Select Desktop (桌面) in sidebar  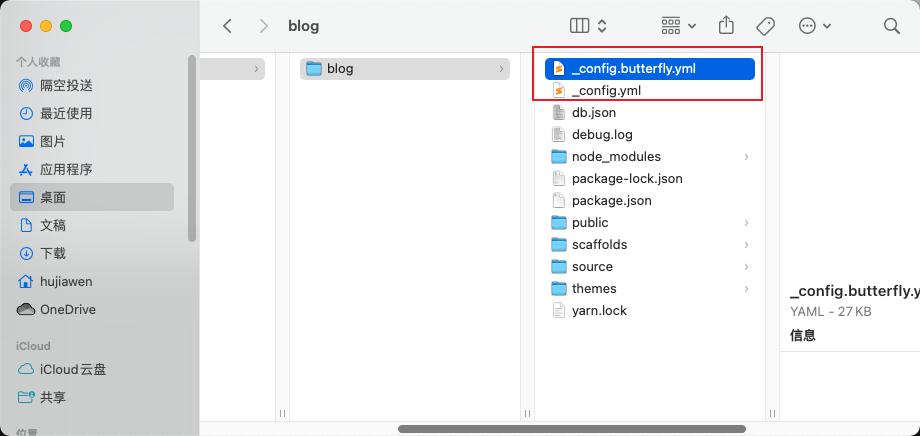click(92, 197)
